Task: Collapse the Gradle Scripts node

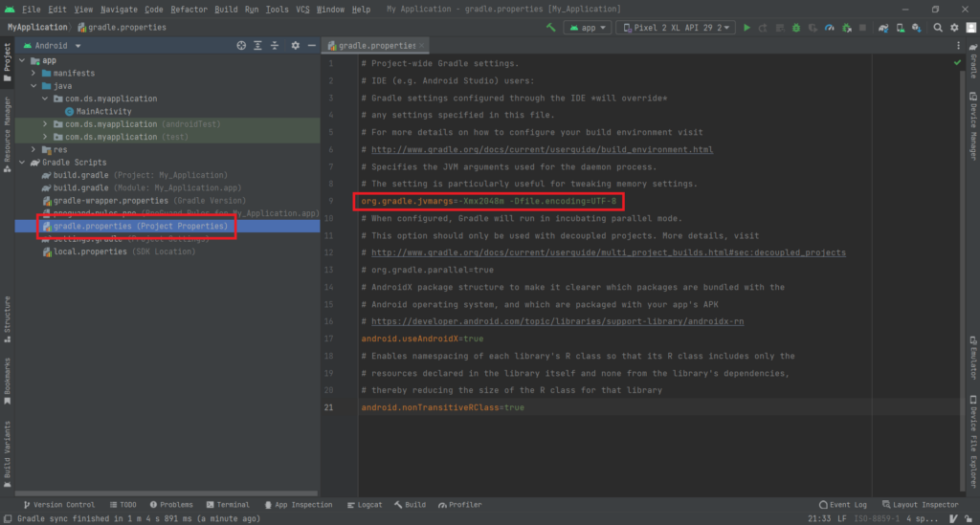Action: (23, 163)
